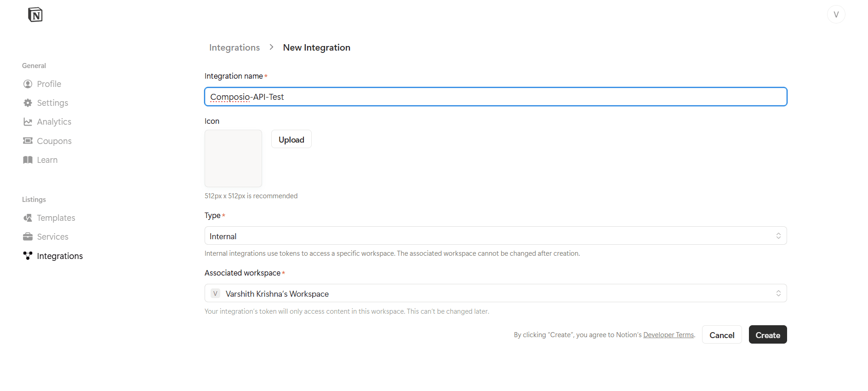Select Integrations in the sidebar

pyautogui.click(x=60, y=256)
